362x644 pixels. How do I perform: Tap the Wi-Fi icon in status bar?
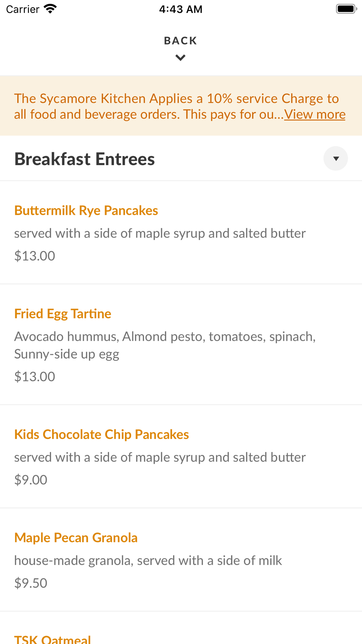pyautogui.click(x=50, y=9)
